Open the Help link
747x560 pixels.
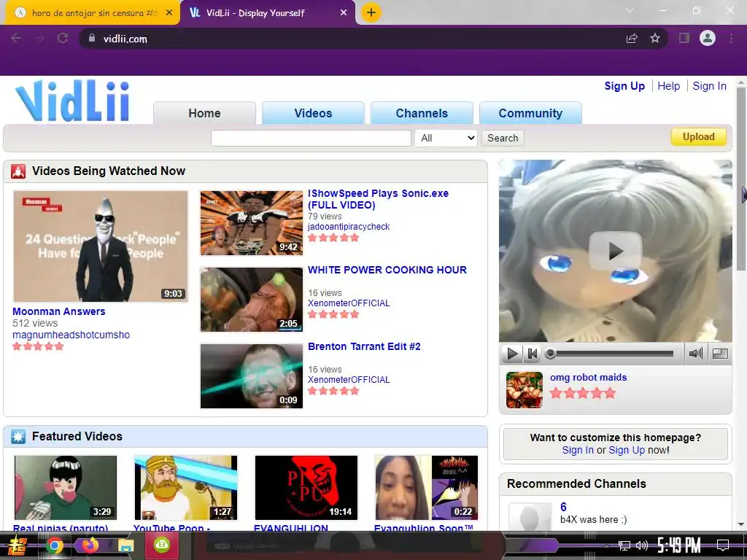pyautogui.click(x=668, y=86)
